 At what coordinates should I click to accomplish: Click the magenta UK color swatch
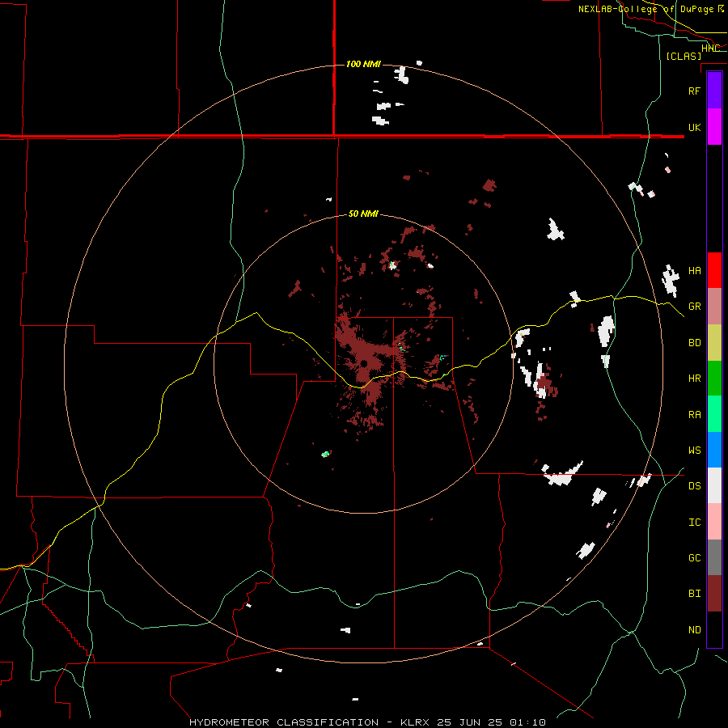pos(714,127)
